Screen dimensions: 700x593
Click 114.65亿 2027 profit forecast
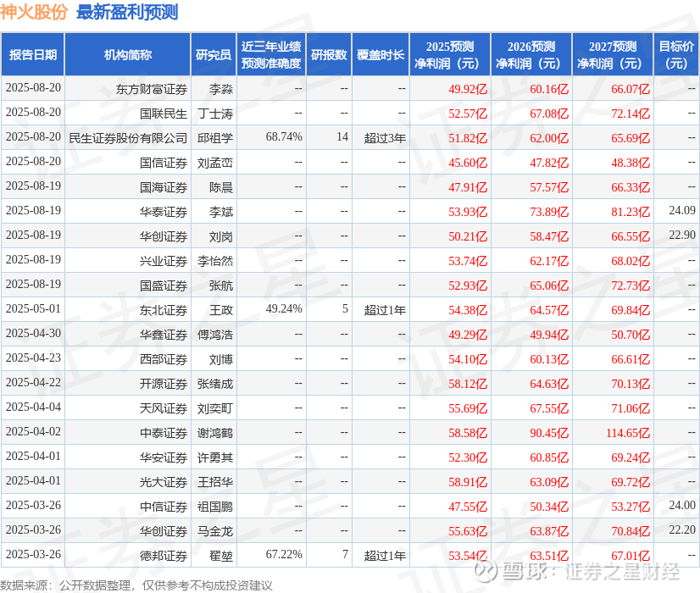pos(628,433)
